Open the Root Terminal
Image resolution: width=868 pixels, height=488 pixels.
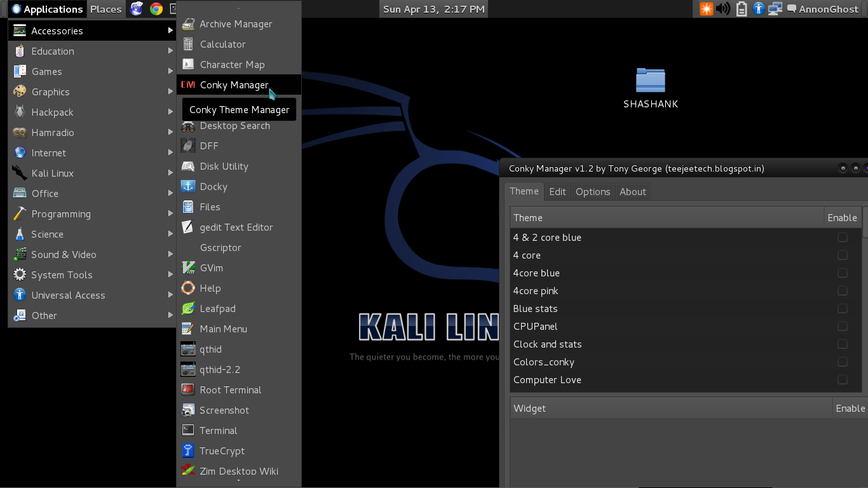pyautogui.click(x=230, y=390)
